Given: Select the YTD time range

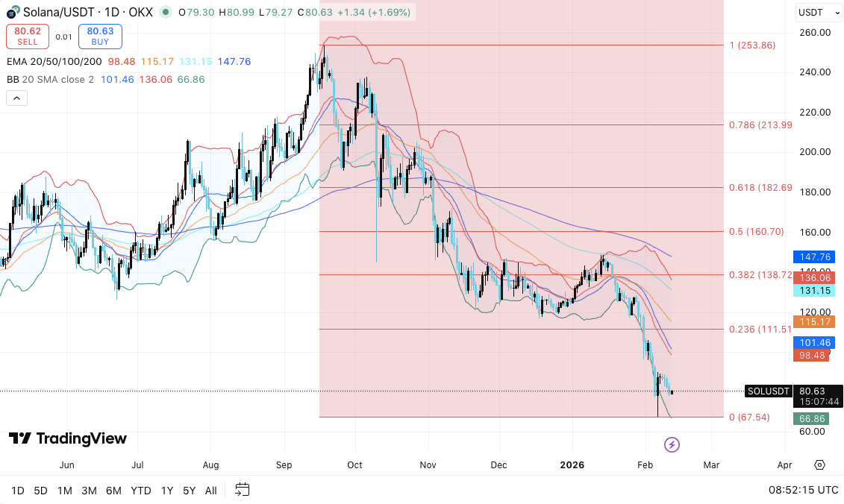Looking at the screenshot, I should [140, 491].
